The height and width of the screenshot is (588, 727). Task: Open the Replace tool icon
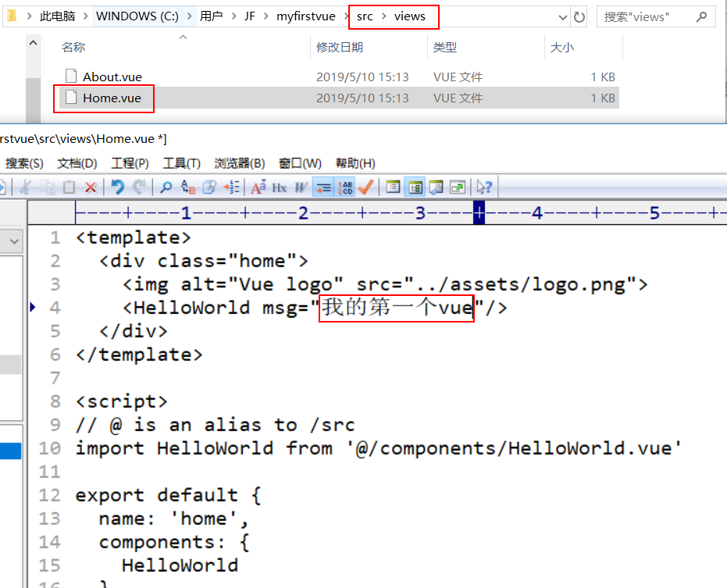[187, 187]
